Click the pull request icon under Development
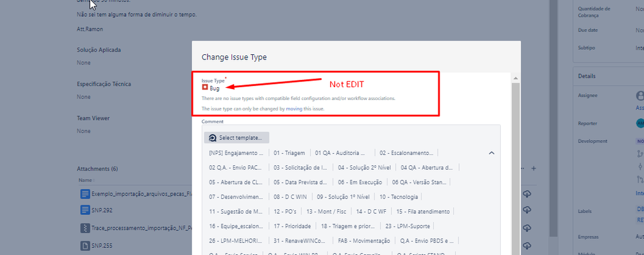Image resolution: width=644 pixels, height=255 pixels. [639, 179]
